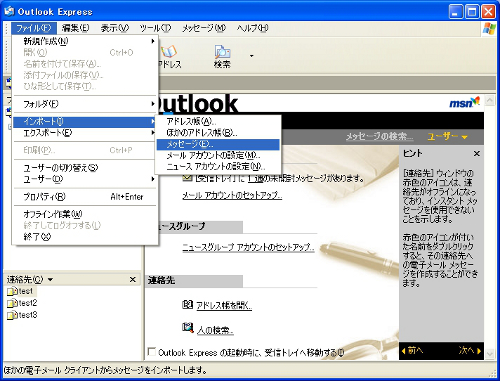
Task: Toggle go to Inbox on startup checkbox
Action: click(x=152, y=352)
